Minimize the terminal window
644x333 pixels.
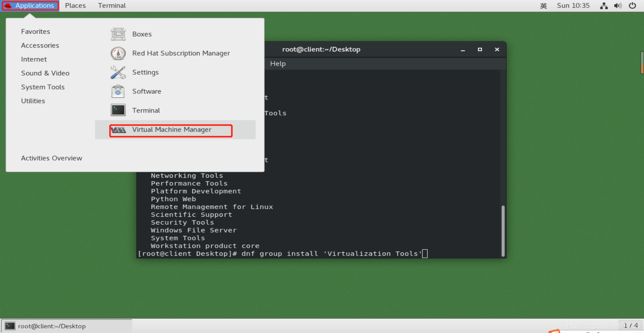[x=463, y=49]
